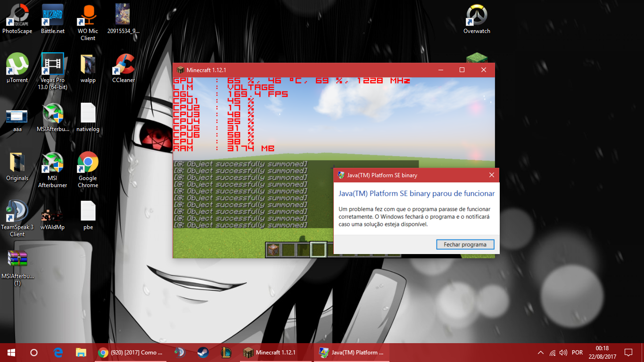This screenshot has width=644, height=362.
Task: Minimize the Minecraft 1.12.1 window
Action: (441, 70)
